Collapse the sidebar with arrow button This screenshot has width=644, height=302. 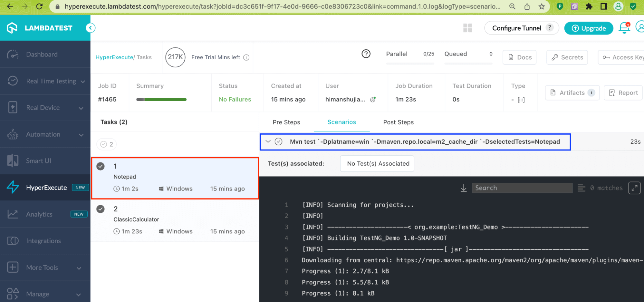pyautogui.click(x=91, y=28)
